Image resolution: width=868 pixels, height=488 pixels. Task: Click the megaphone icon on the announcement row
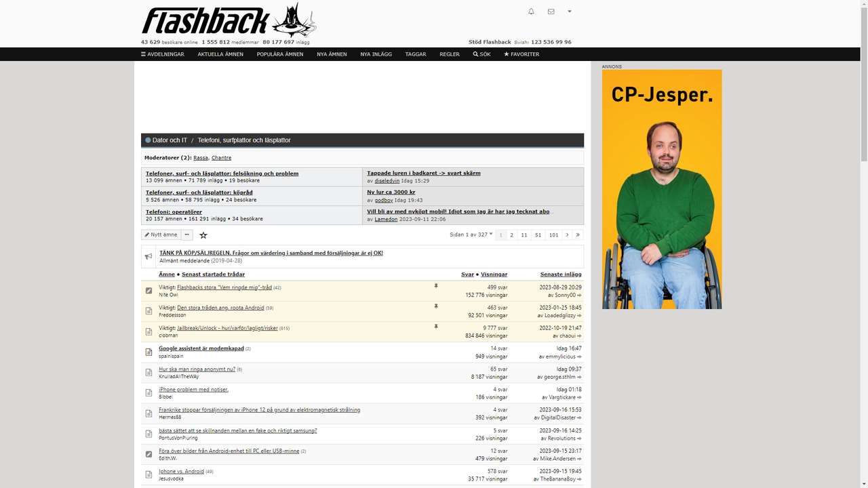click(149, 256)
